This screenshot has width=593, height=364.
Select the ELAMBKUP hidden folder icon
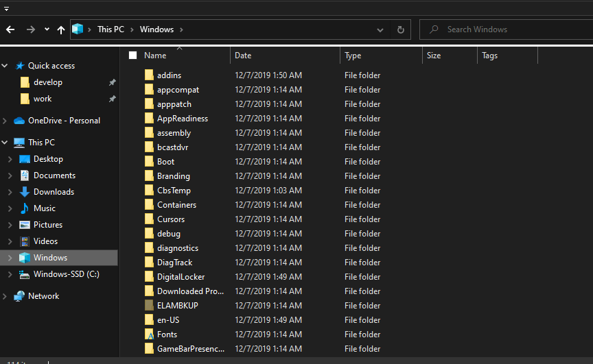pos(149,306)
